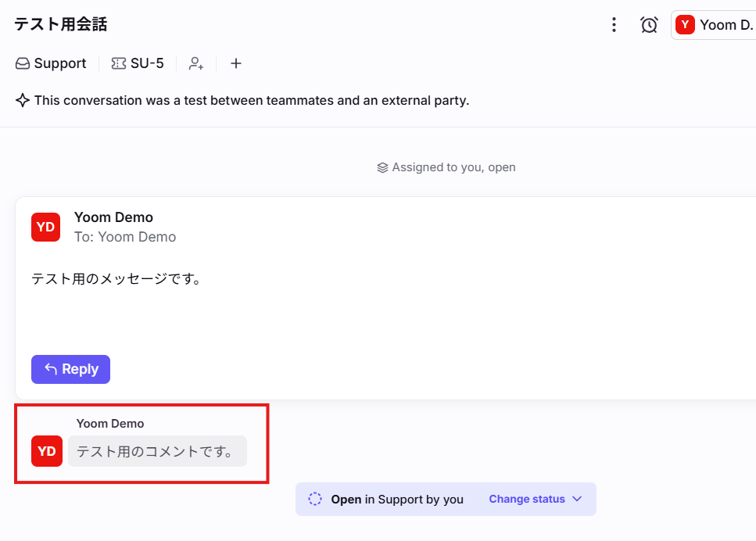Click the stacked layers icon by 'Assigned to you'
Image resolution: width=756 pixels, height=541 pixels.
pyautogui.click(x=382, y=167)
